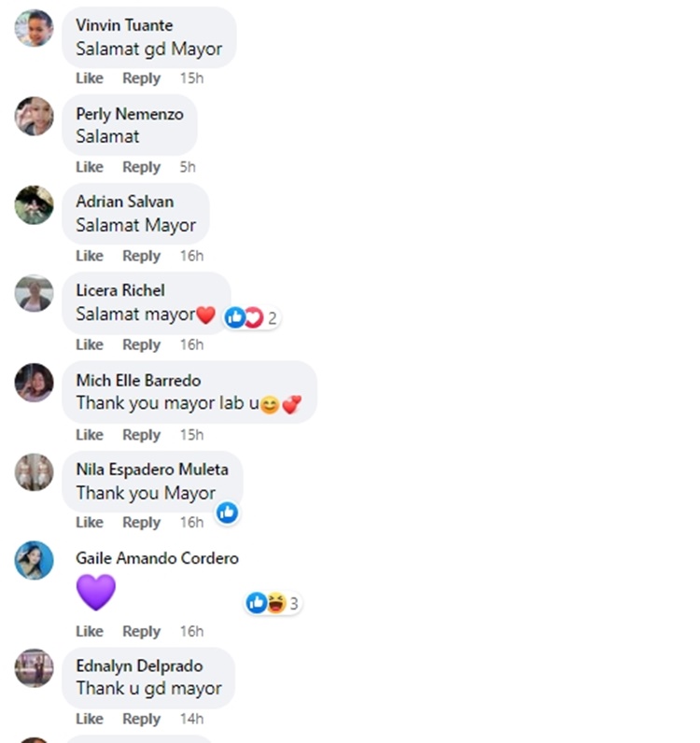This screenshot has height=743, width=700.
Task: Like Adrian Salvan's comment
Action: (x=90, y=256)
